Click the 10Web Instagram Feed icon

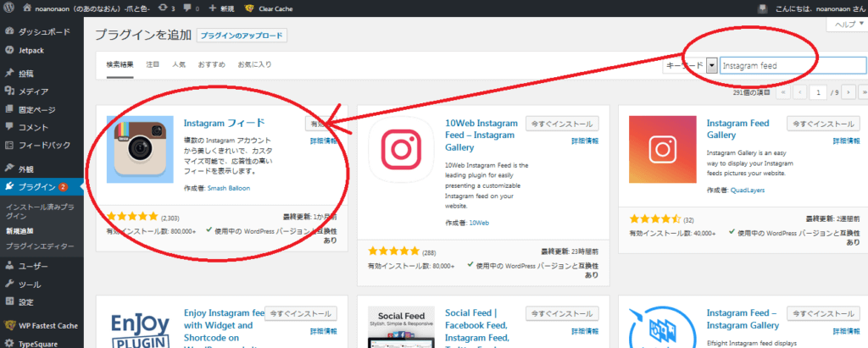pos(401,149)
